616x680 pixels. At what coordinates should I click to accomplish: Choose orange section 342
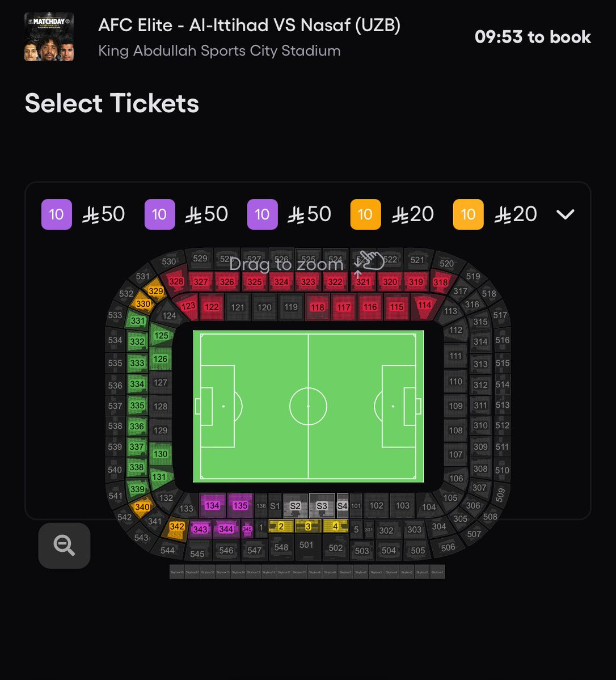pos(177,527)
